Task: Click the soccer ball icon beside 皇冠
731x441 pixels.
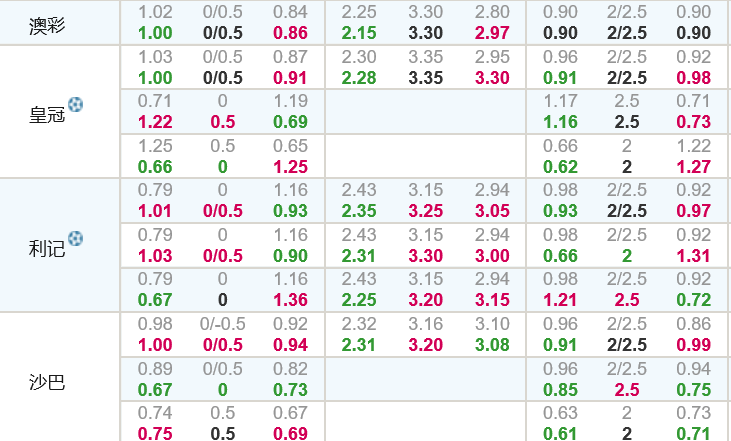Action: (x=76, y=104)
